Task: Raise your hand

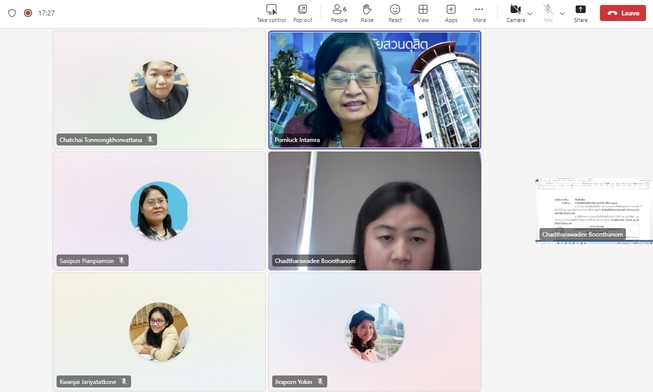Action: pos(367,13)
